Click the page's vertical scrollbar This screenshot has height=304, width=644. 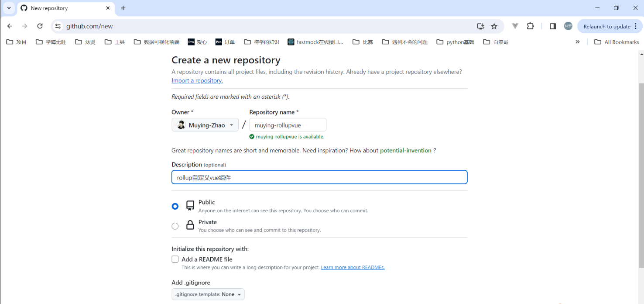[641, 175]
